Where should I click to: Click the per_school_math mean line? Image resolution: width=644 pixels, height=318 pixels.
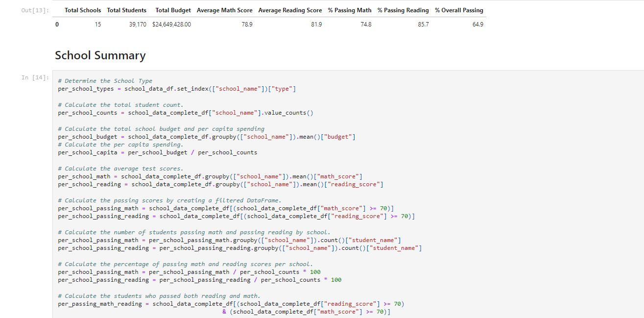coord(210,176)
